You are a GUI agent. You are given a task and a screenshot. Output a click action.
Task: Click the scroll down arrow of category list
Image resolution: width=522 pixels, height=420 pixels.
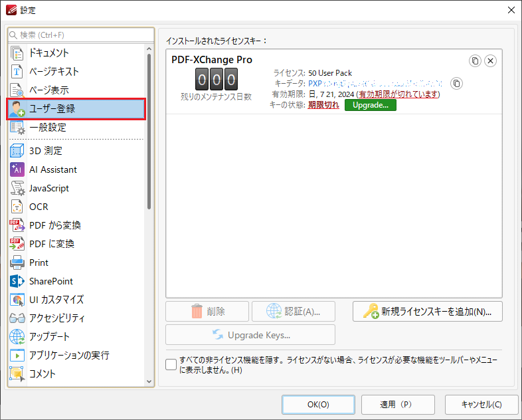149,381
